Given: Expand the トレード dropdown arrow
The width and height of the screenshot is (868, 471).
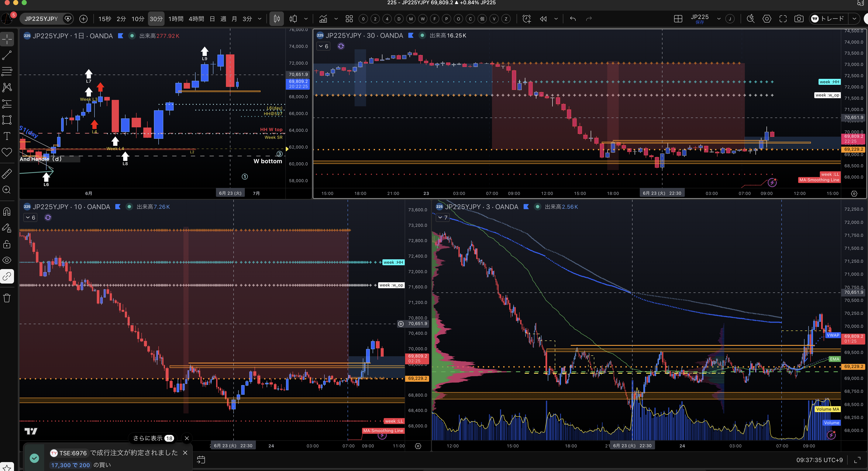Looking at the screenshot, I should click(854, 19).
